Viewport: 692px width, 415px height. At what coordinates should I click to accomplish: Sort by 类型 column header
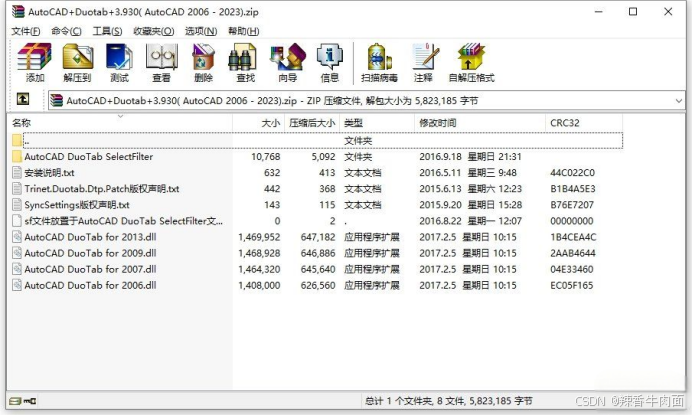pos(377,123)
